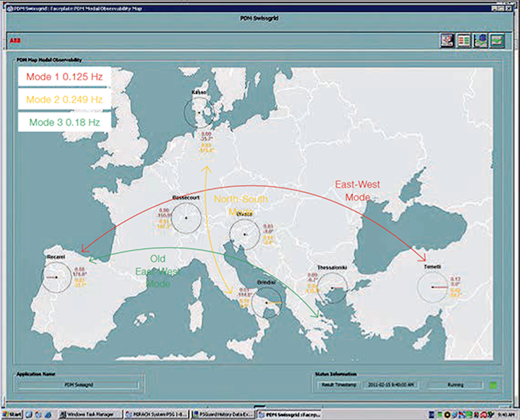Click the Result Timestamp value field
520x420 pixels.
[391, 385]
